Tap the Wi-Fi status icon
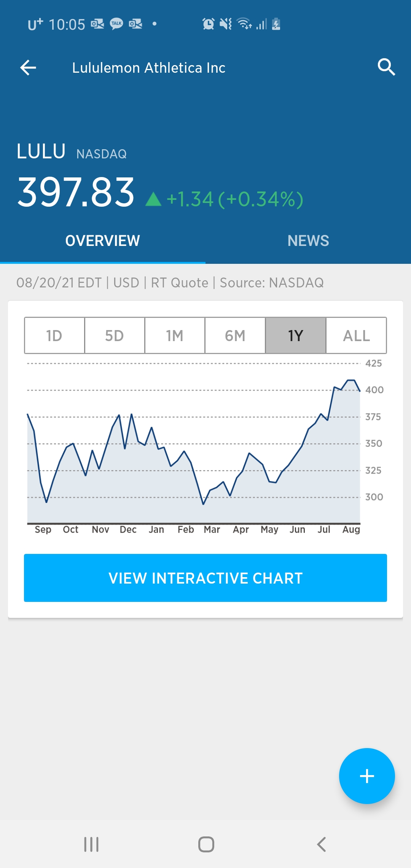411x868 pixels. click(244, 24)
